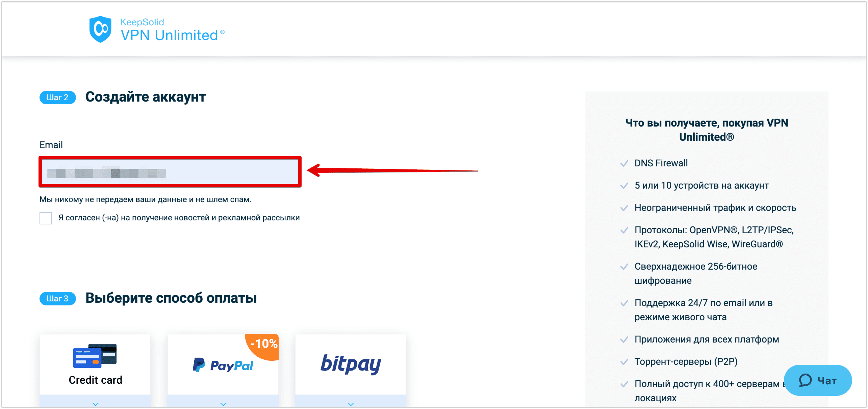Open the Чат support button
This screenshot has width=868, height=409.
point(818,380)
